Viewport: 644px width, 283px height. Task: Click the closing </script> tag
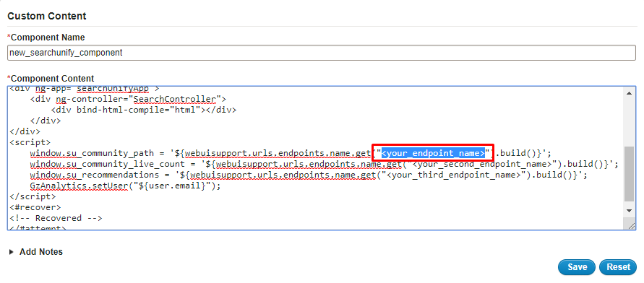click(x=33, y=196)
